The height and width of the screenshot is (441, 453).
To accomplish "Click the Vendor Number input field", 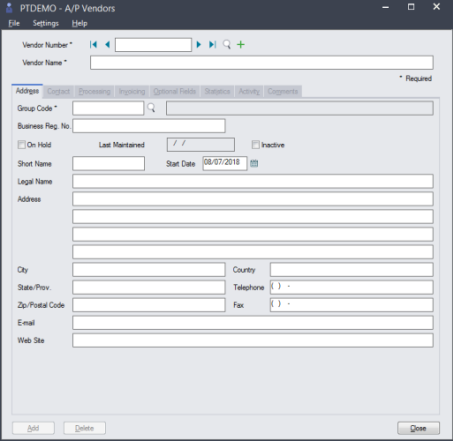I will point(153,45).
